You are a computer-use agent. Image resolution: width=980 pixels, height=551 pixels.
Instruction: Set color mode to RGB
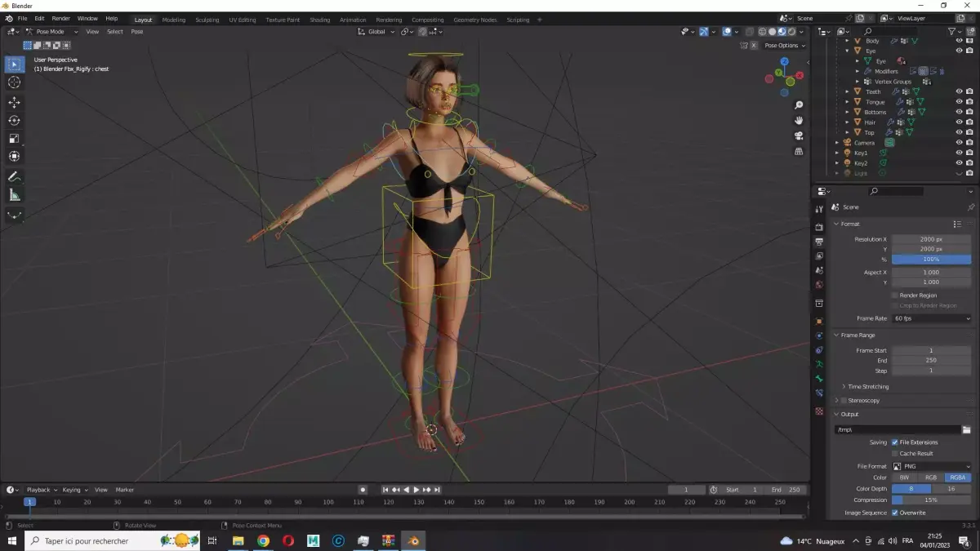[931, 478]
